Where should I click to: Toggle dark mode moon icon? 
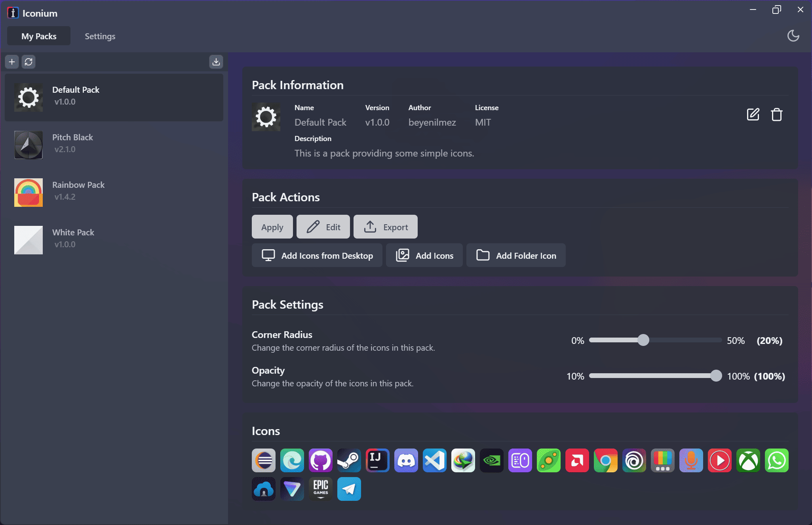pyautogui.click(x=793, y=36)
